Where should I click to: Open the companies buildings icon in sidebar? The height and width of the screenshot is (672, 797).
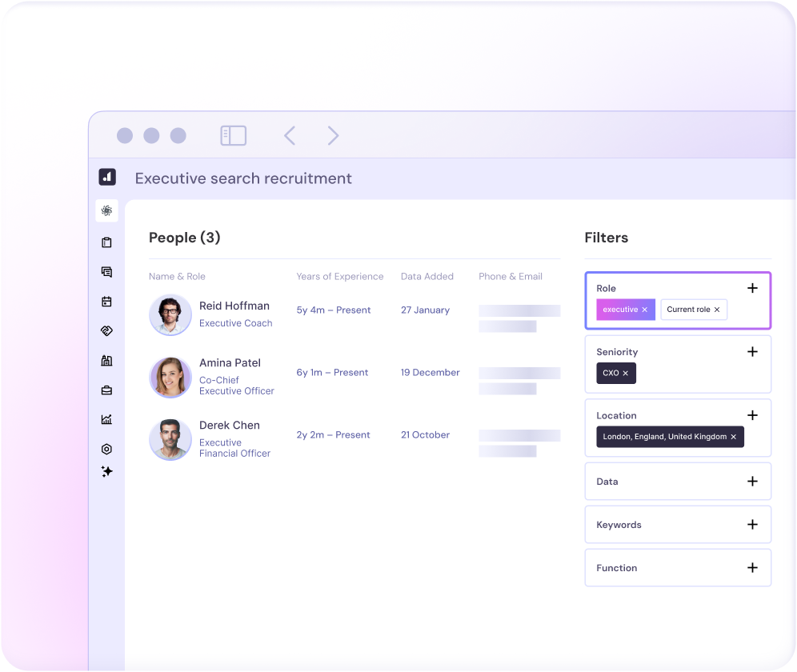point(106,361)
